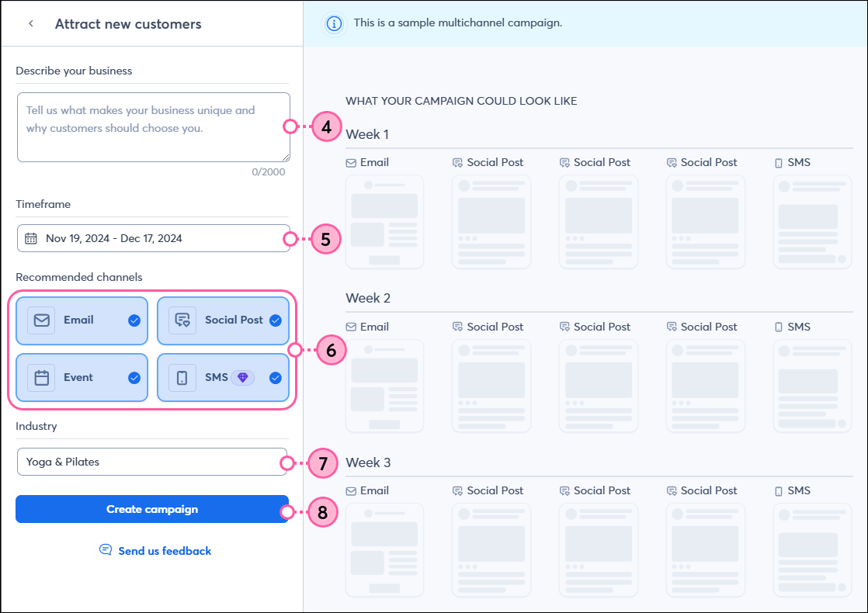Click the info icon in the sample campaign banner
This screenshot has height=613, width=868.
334,24
